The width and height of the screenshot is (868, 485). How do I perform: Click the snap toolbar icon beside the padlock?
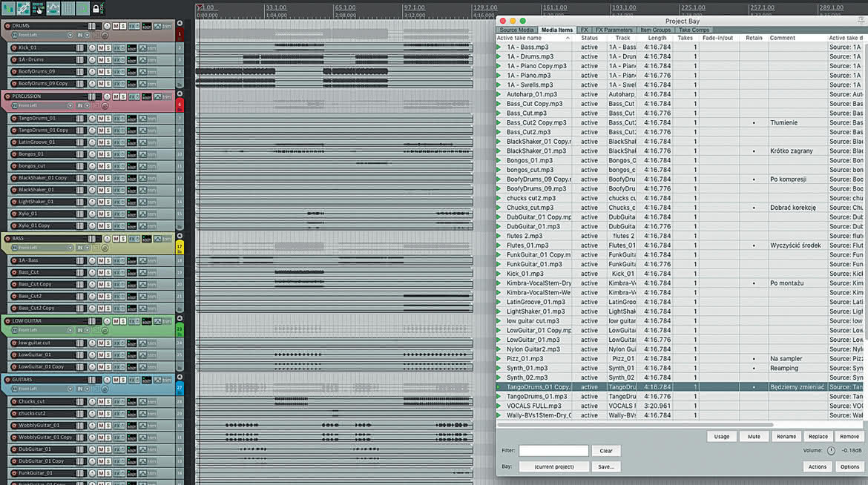(x=82, y=7)
